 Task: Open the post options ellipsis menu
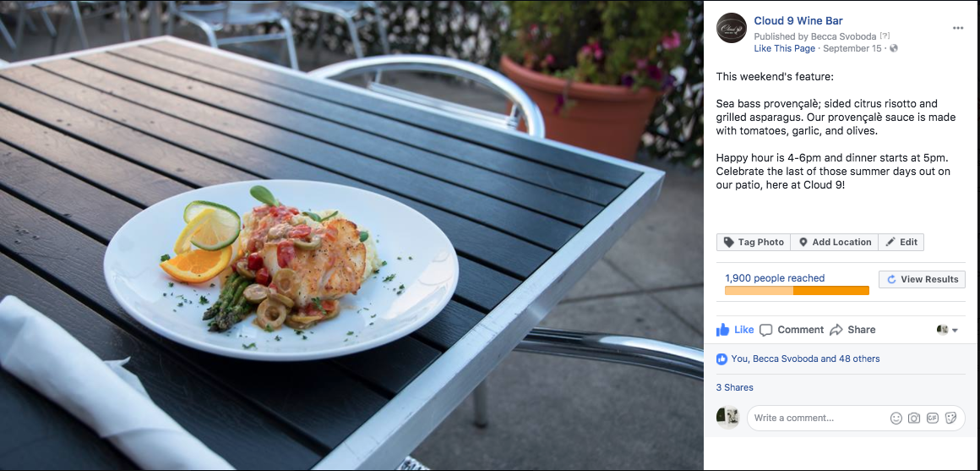point(957,28)
